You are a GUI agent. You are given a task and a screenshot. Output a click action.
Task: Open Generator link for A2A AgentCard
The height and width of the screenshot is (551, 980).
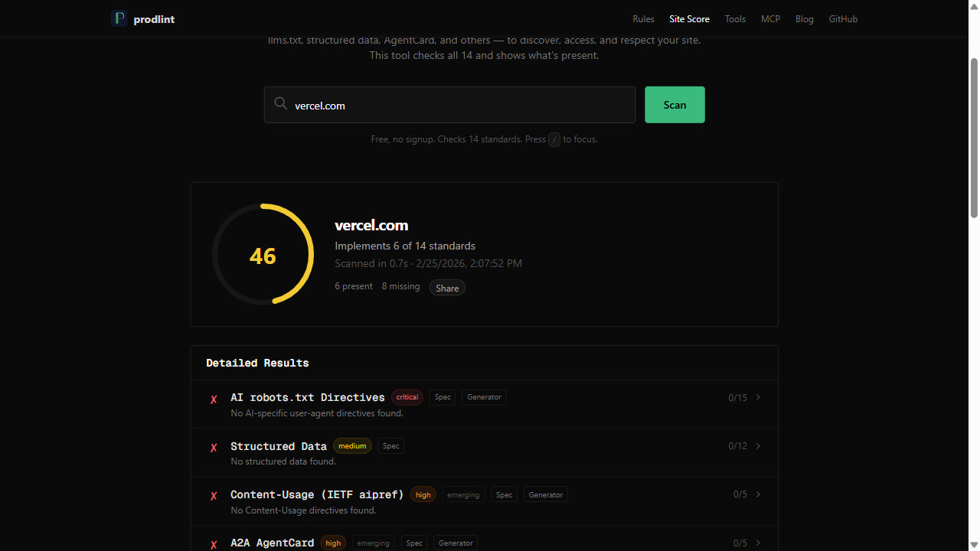[456, 543]
